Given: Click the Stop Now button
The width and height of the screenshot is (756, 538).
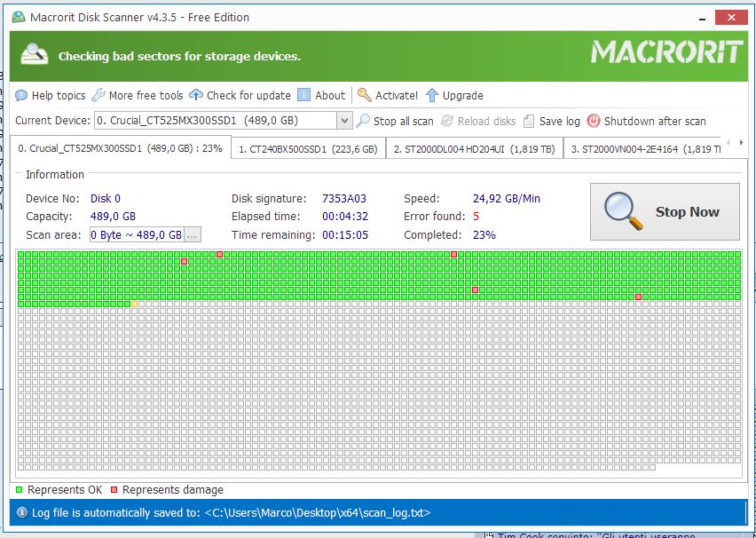Looking at the screenshot, I should point(665,211).
